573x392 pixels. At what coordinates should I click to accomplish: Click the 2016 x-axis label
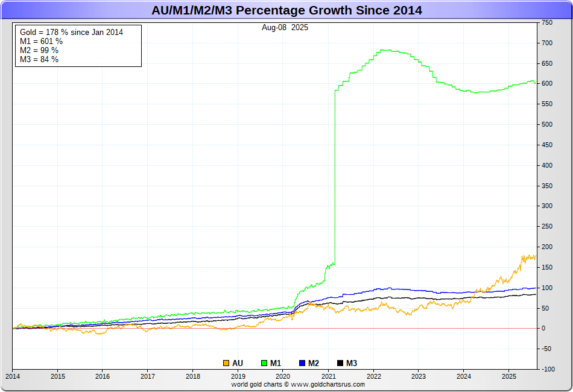coord(103,376)
